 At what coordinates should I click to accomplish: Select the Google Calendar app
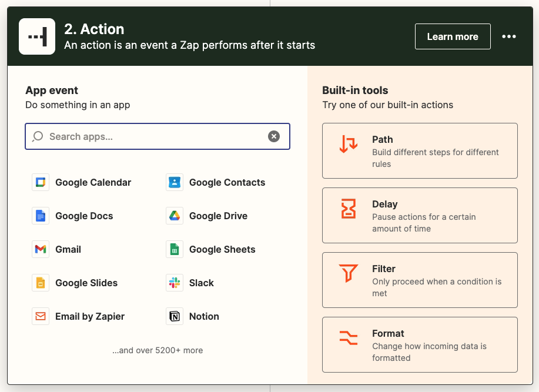click(92, 182)
